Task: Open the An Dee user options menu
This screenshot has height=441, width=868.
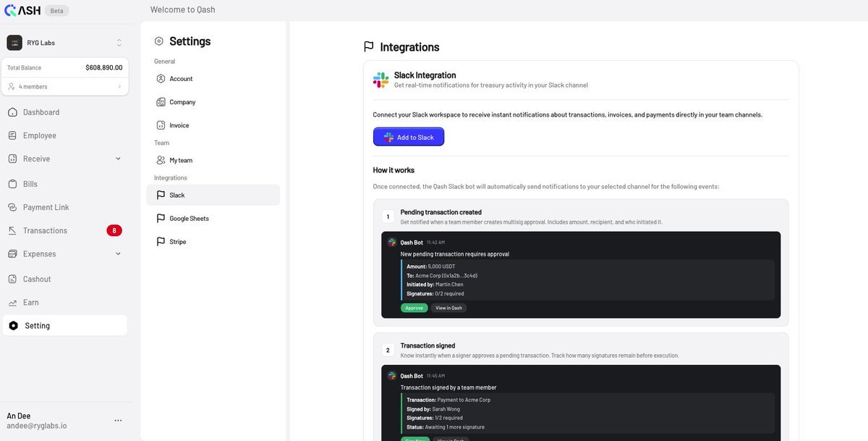Action: pyautogui.click(x=118, y=421)
